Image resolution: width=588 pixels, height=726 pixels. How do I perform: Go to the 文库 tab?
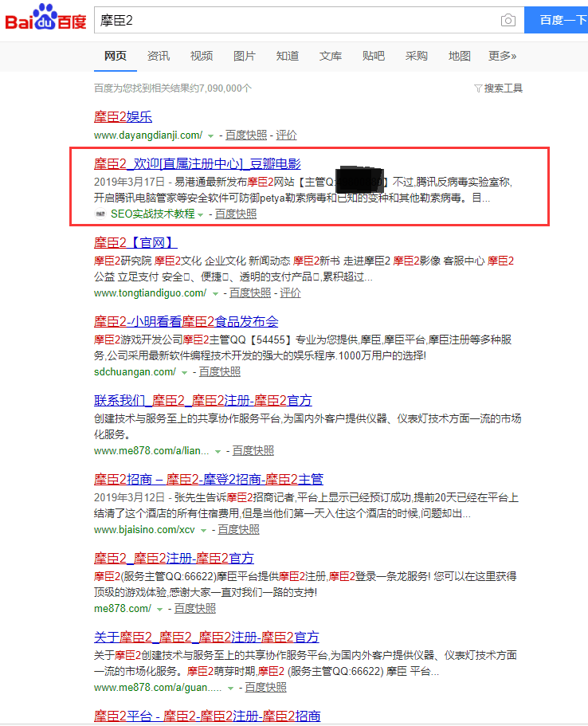click(331, 56)
